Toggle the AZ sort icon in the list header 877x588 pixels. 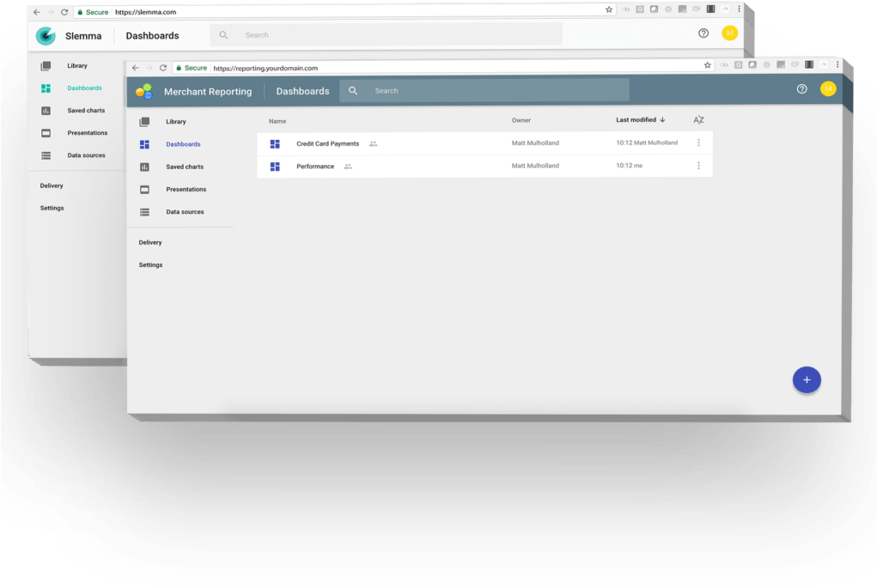(698, 120)
